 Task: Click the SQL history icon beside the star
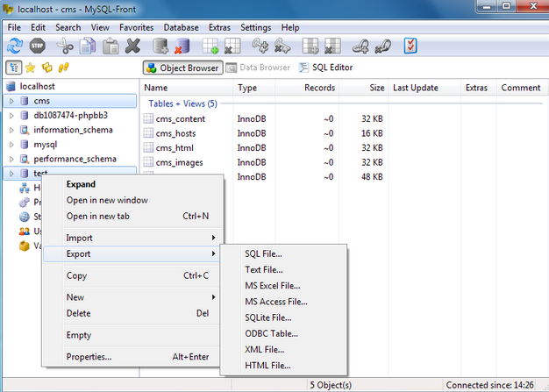click(46, 68)
